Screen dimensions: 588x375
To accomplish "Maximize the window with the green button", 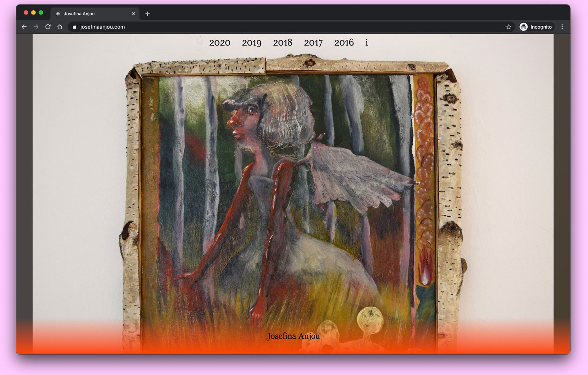I will pyautogui.click(x=41, y=13).
